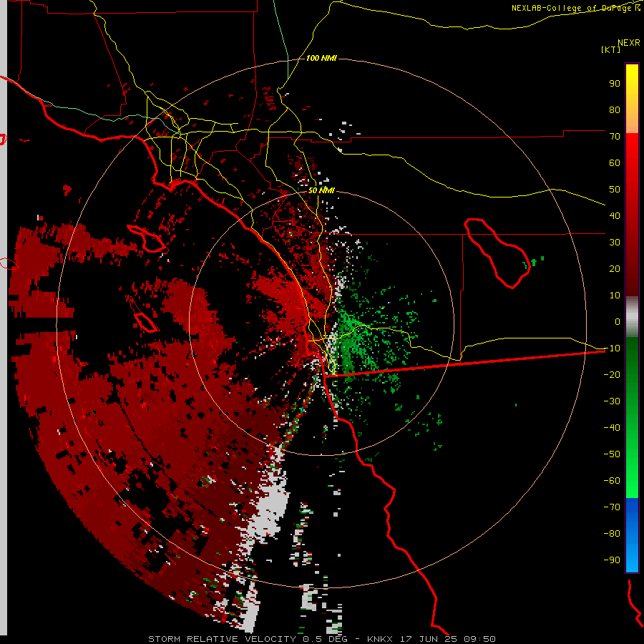The image size is (644, 644).
Task: Click the "[KT]" units label
Action: (611, 49)
